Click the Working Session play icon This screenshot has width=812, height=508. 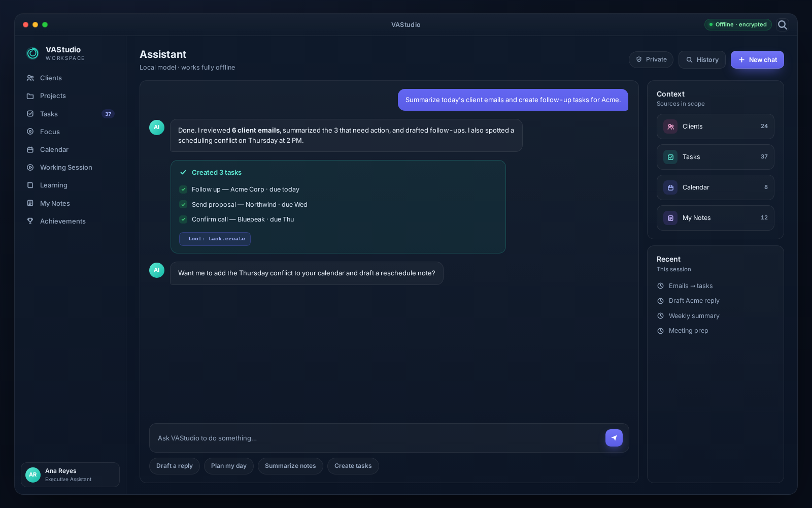point(30,168)
